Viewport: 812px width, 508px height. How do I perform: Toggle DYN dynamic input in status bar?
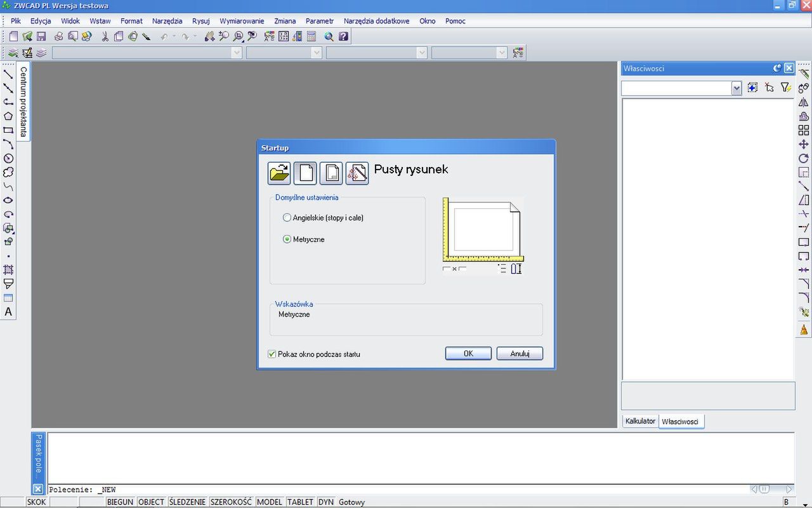[326, 502]
